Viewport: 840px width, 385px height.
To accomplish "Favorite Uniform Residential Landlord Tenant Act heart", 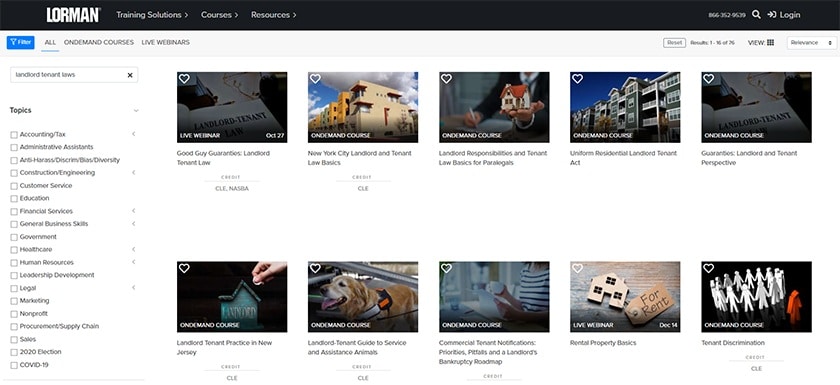I will 577,79.
